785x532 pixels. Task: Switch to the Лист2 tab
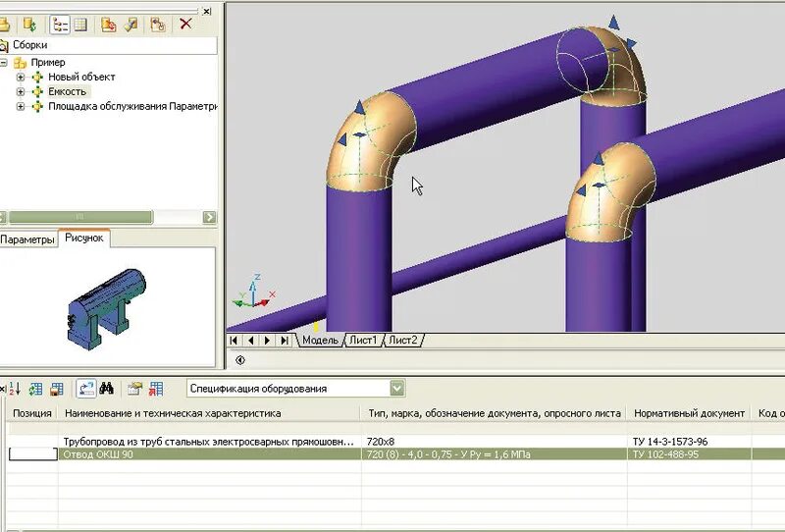click(x=403, y=341)
